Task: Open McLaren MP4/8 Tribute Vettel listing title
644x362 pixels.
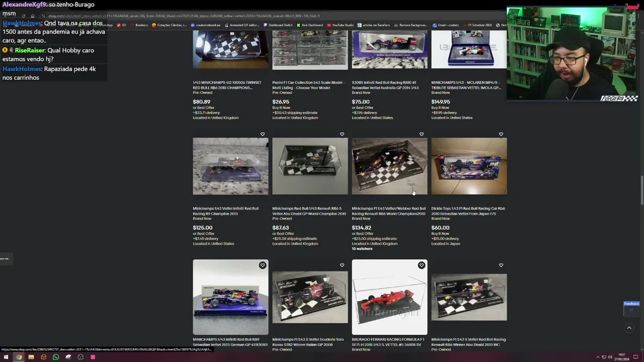Action: coord(466,85)
